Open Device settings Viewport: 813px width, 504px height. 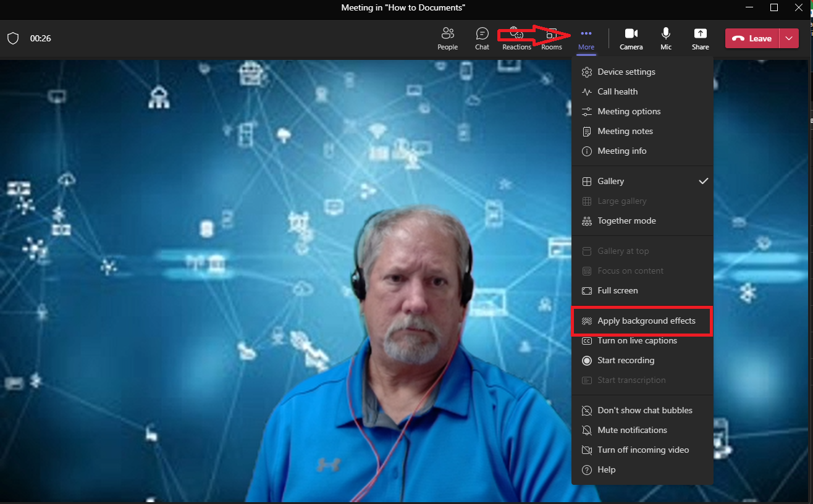click(x=642, y=72)
